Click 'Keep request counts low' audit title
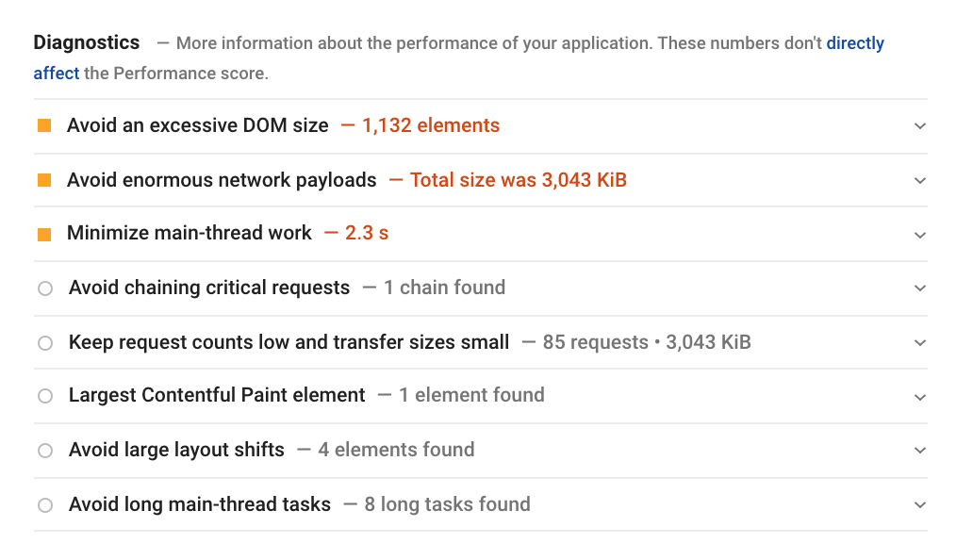The height and width of the screenshot is (560, 973). 289,342
